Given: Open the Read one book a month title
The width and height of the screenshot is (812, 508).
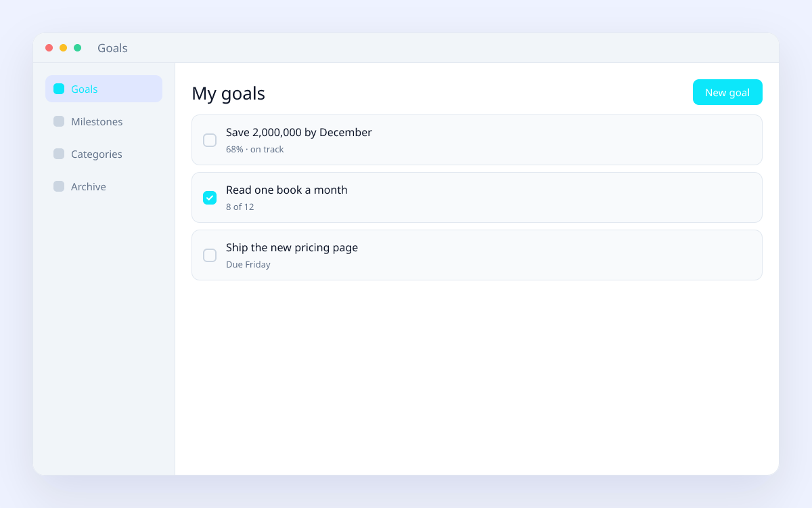Looking at the screenshot, I should [x=286, y=190].
